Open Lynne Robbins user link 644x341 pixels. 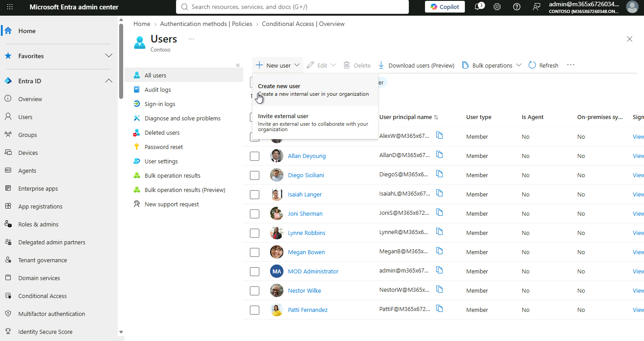(307, 233)
